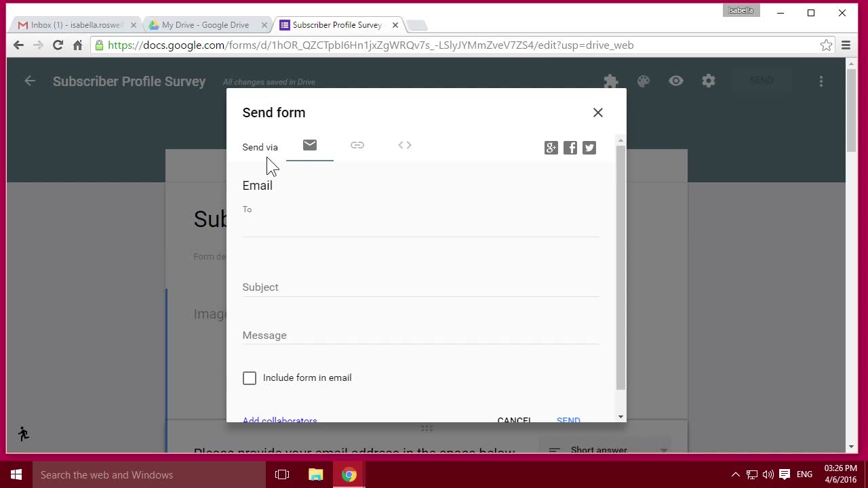868x488 pixels.
Task: Select the email send-via tab
Action: pos(310,145)
